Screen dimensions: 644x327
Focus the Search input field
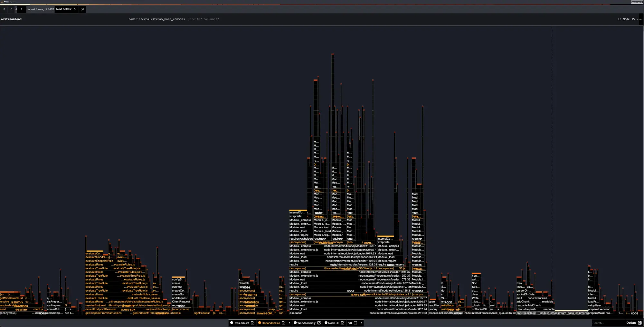[607, 323]
